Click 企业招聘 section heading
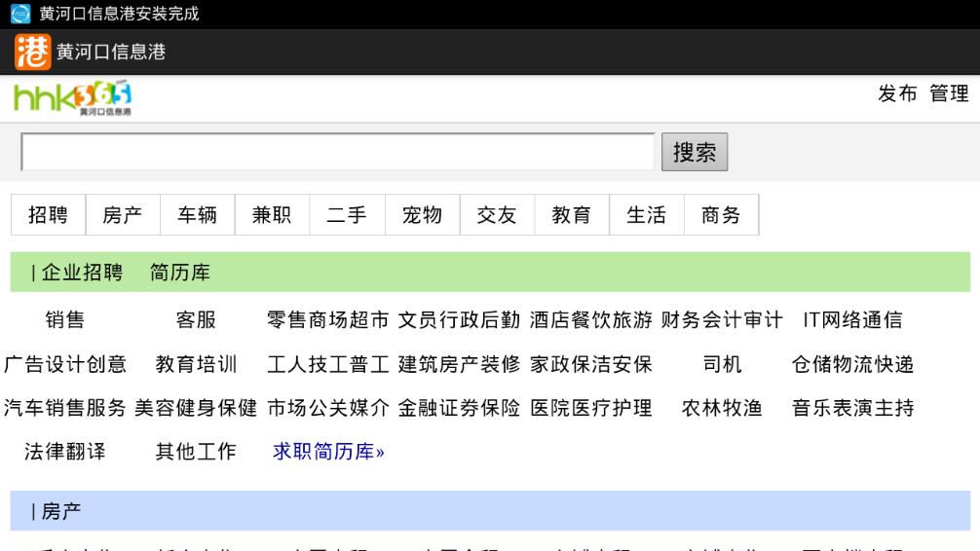This screenshot has height=551, width=980. click(82, 273)
